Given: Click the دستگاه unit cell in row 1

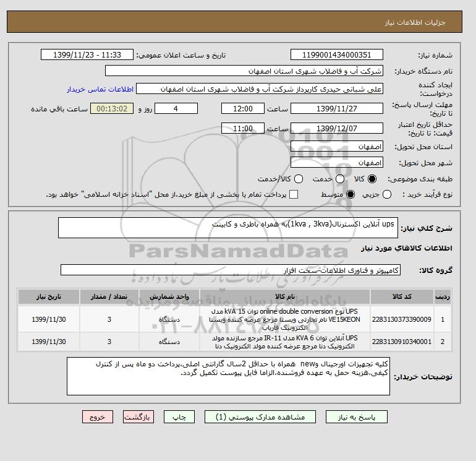Looking at the screenshot, I should pos(169,319).
